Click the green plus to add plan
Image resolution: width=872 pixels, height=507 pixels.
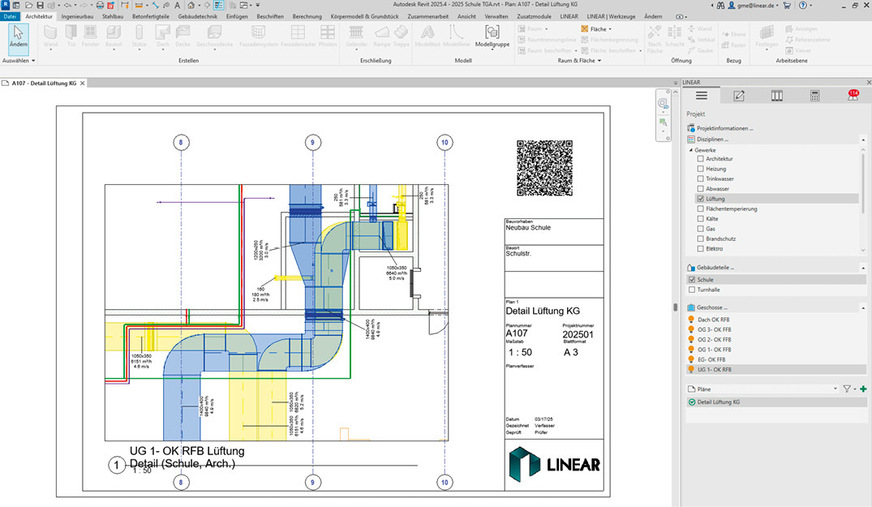[x=863, y=388]
